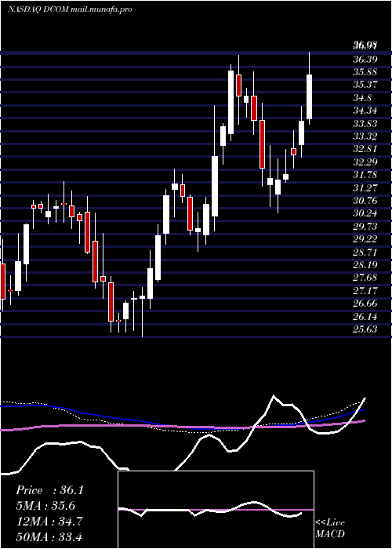Select the 27.68 price axis label
Screen dimensions: 392x549
(365, 278)
